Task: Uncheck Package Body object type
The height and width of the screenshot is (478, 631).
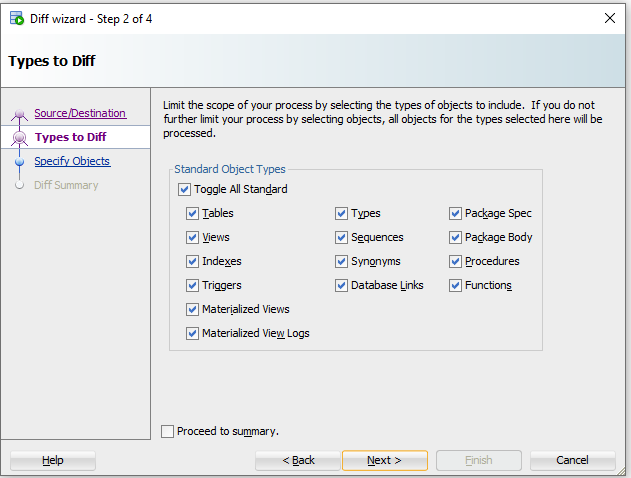Action: click(455, 238)
